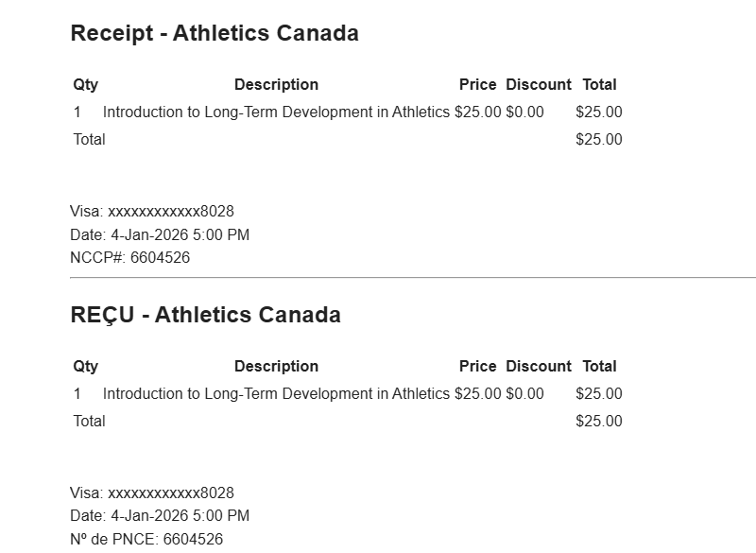Click the Visa number under REÇU section
Image resolution: width=756 pixels, height=553 pixels.
tap(152, 493)
